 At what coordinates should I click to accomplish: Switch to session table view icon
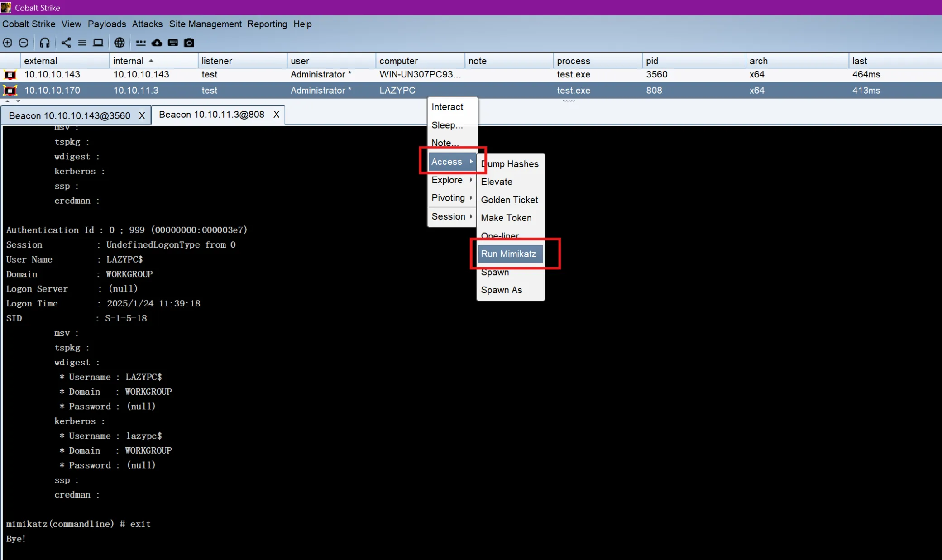(82, 43)
